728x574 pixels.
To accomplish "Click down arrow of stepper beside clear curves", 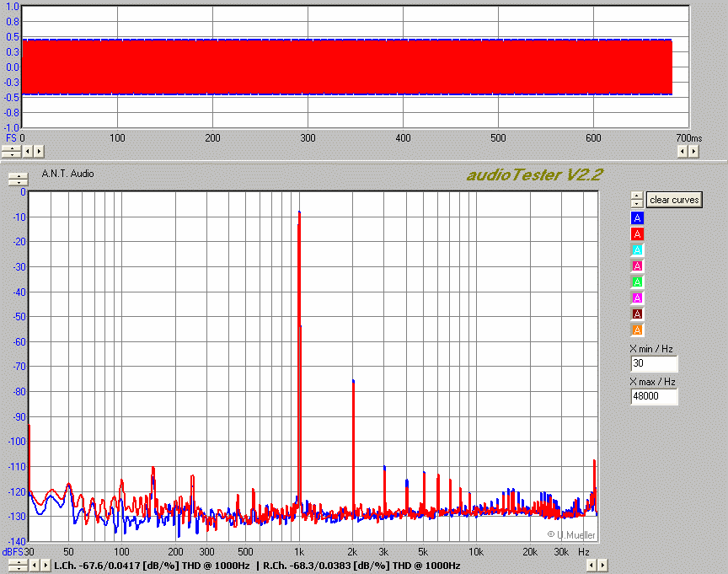I will 637,204.
